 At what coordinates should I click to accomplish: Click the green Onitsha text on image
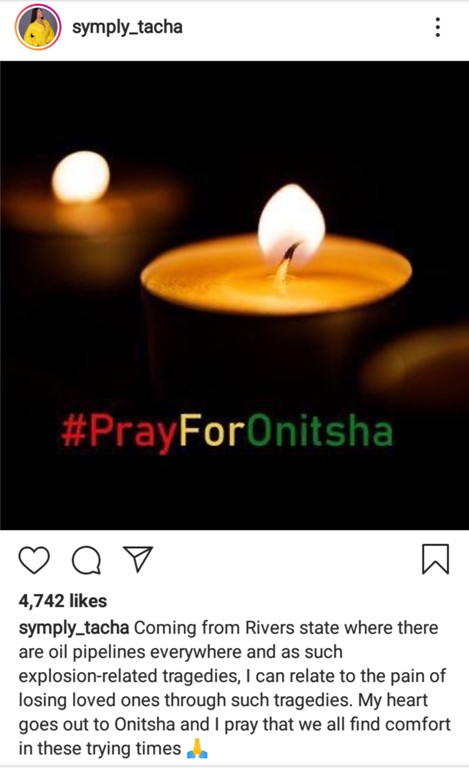point(320,431)
